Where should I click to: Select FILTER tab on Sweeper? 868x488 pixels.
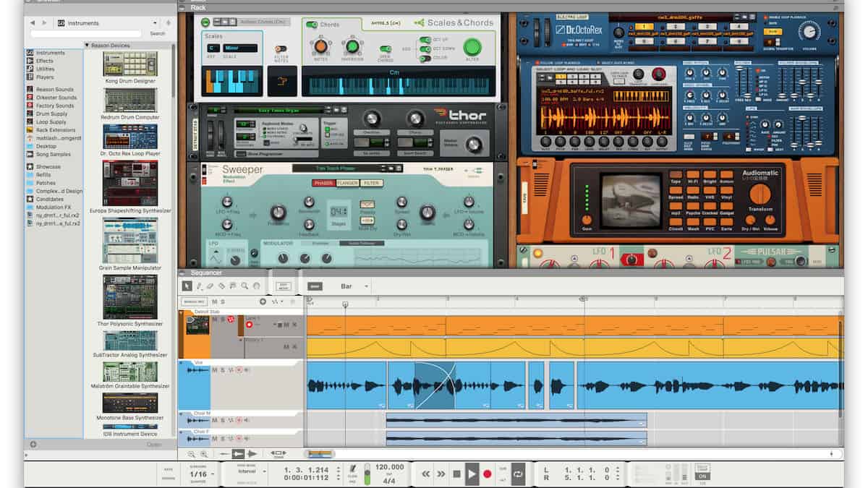point(371,183)
